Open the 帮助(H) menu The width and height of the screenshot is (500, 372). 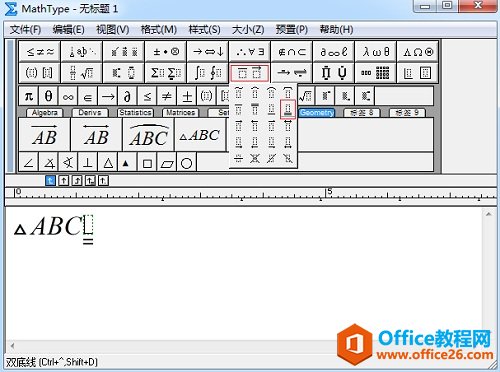point(336,30)
